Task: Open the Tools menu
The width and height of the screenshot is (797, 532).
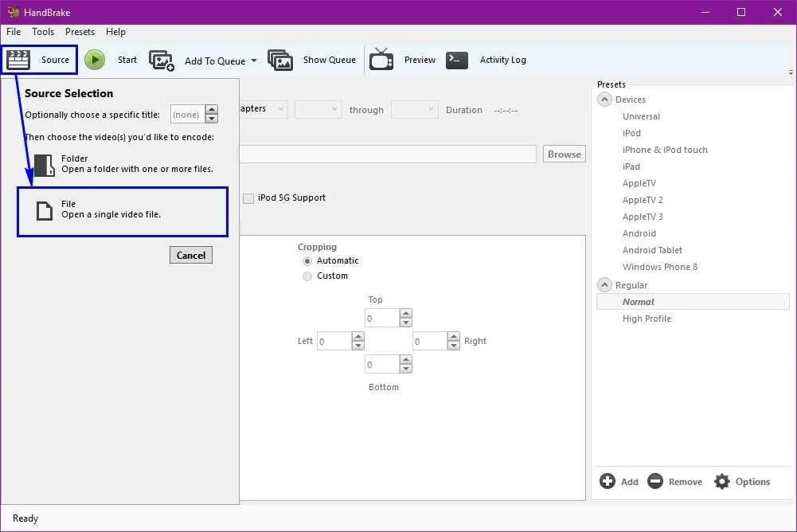Action: (43, 32)
